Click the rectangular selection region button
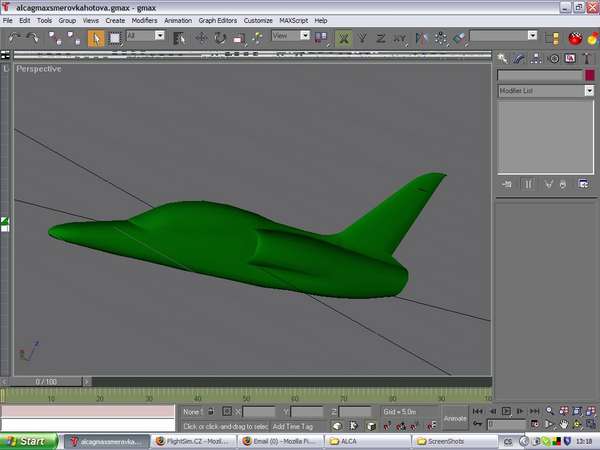The image size is (600, 450). tap(115, 38)
